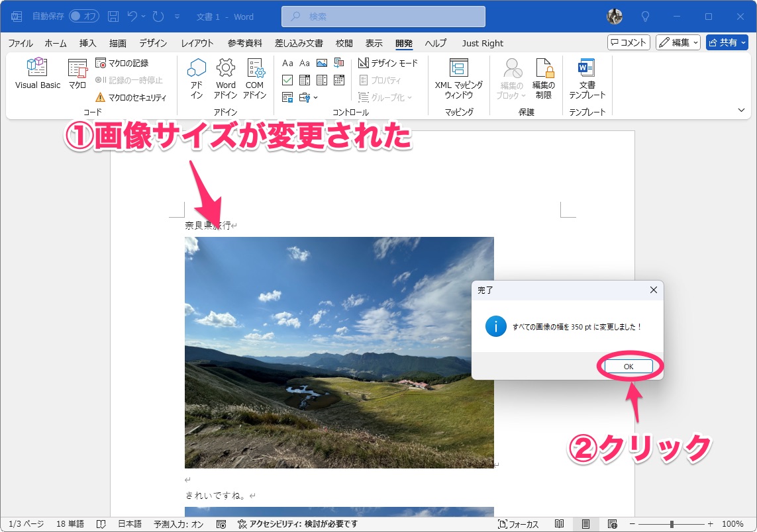The height and width of the screenshot is (532, 757).
Task: Toggle the フォーカス mode in status bar
Action: (517, 523)
